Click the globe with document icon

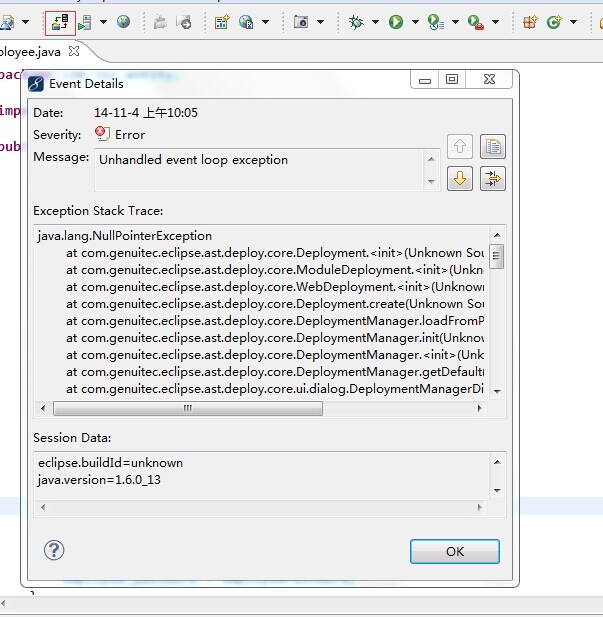point(246,22)
